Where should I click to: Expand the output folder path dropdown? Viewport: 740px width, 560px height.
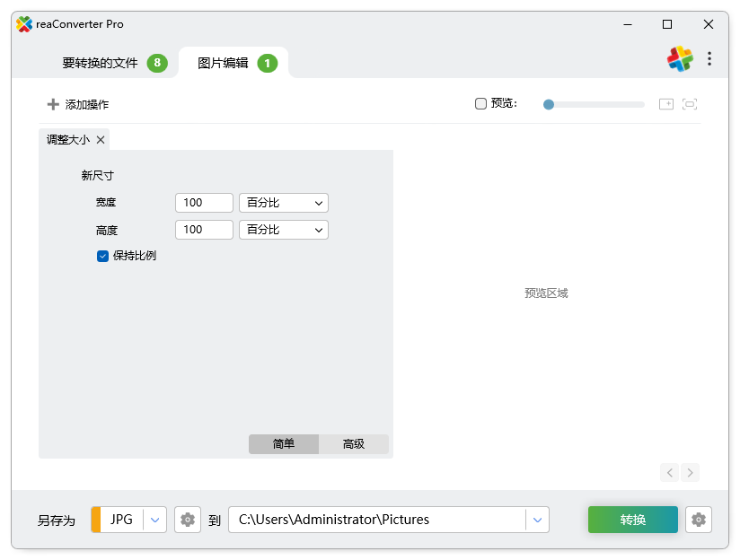(x=537, y=519)
